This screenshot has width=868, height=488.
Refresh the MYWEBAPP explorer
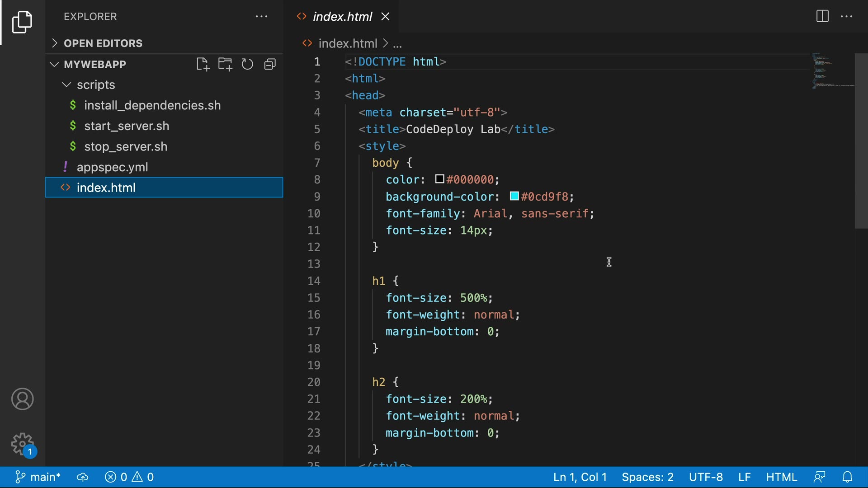(247, 64)
